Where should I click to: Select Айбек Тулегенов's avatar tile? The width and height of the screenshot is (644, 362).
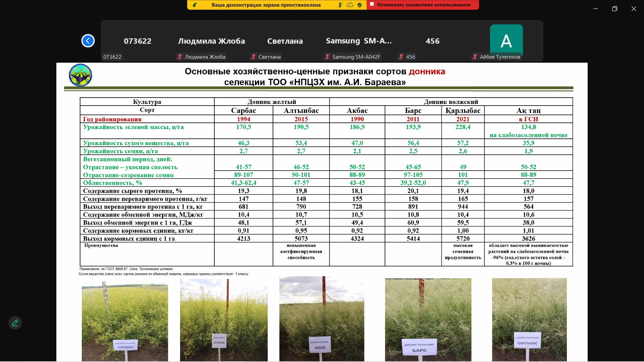(506, 40)
